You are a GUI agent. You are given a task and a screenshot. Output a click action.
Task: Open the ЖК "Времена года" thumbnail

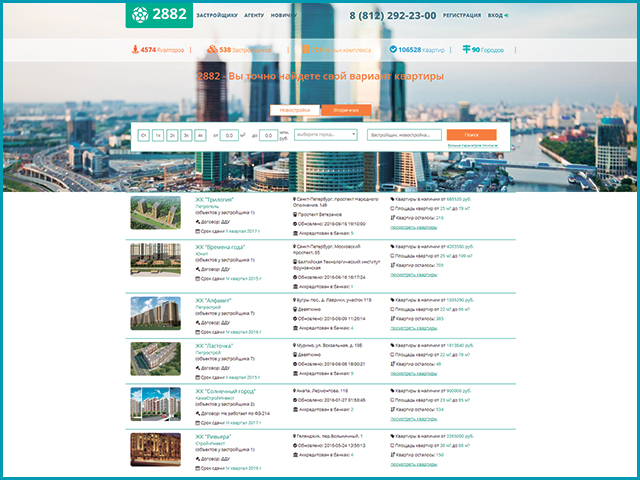pyautogui.click(x=156, y=260)
